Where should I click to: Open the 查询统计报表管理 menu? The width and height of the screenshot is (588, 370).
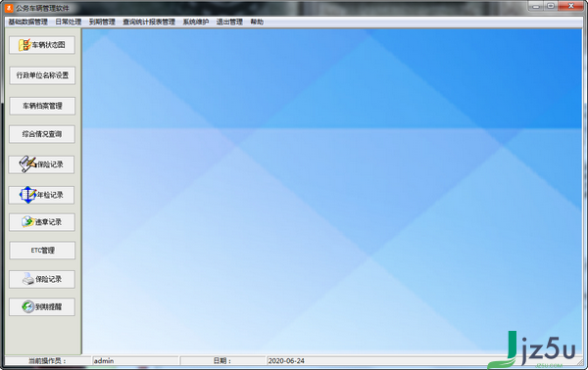149,23
